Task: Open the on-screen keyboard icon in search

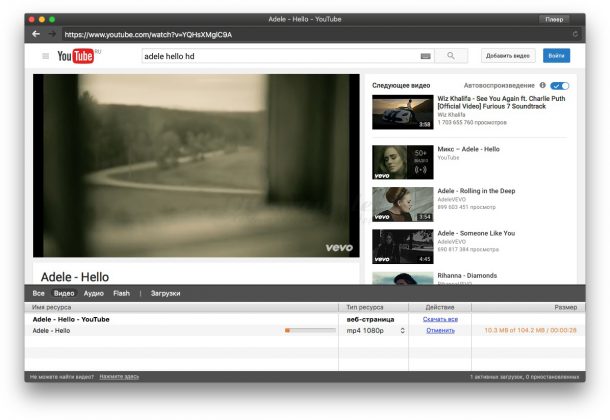Action: [425, 56]
